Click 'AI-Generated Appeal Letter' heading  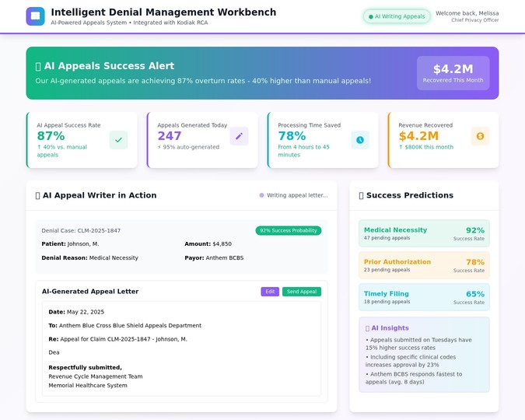(x=90, y=292)
